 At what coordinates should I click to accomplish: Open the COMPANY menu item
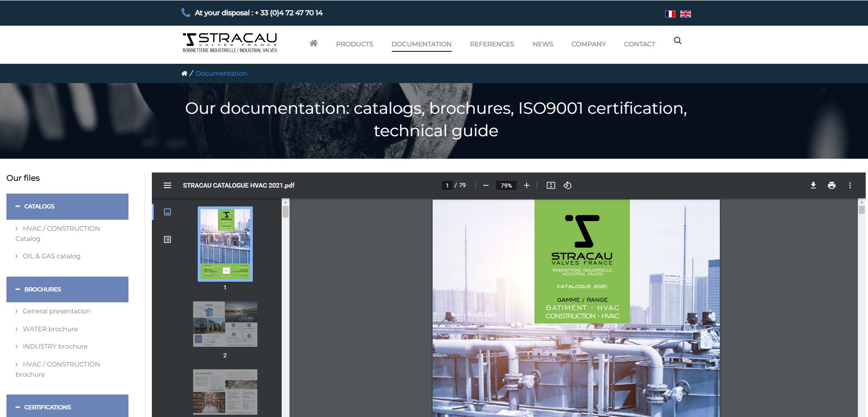589,44
